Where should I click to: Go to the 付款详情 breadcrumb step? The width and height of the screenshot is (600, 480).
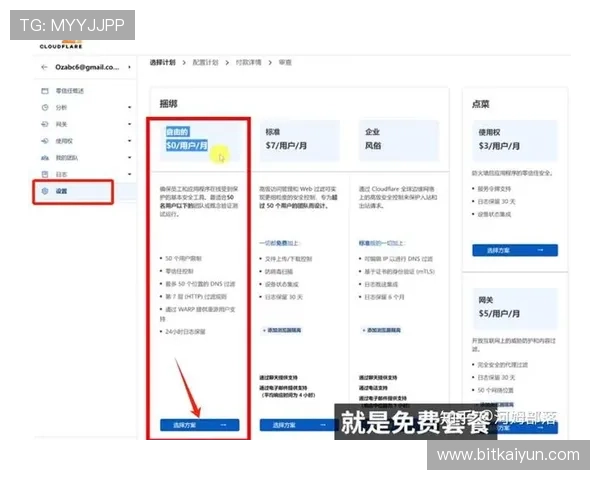[x=248, y=62]
